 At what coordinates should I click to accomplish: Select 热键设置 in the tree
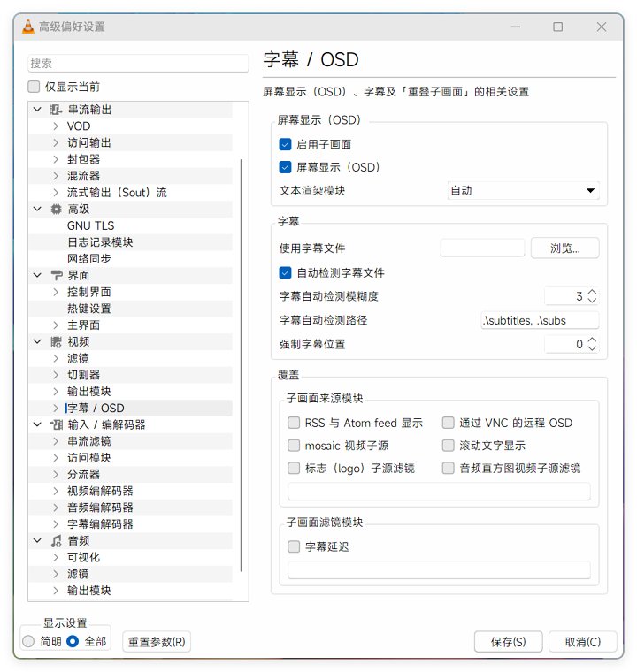pos(89,309)
